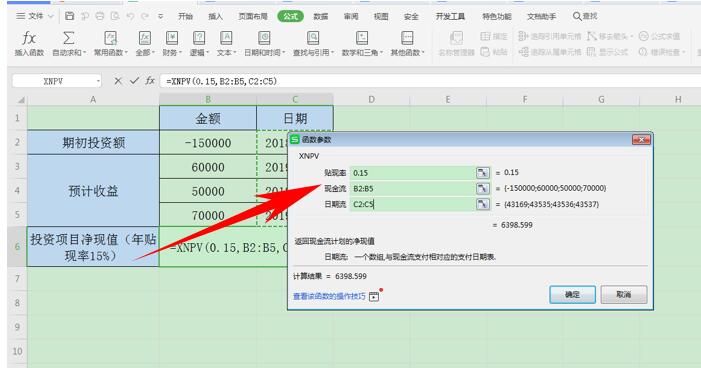This screenshot has width=701, height=368.
Task: Click the 现金流 input field containing B2:B5
Action: [x=412, y=189]
